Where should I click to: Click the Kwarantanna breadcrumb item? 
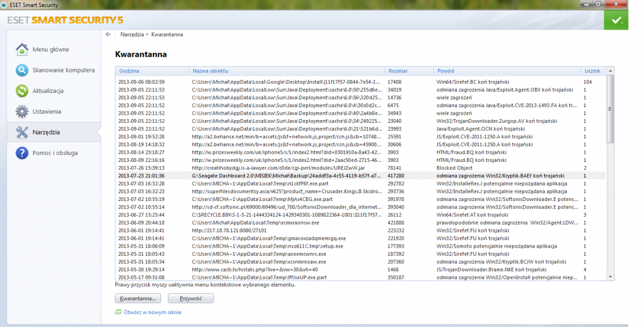pyautogui.click(x=167, y=34)
